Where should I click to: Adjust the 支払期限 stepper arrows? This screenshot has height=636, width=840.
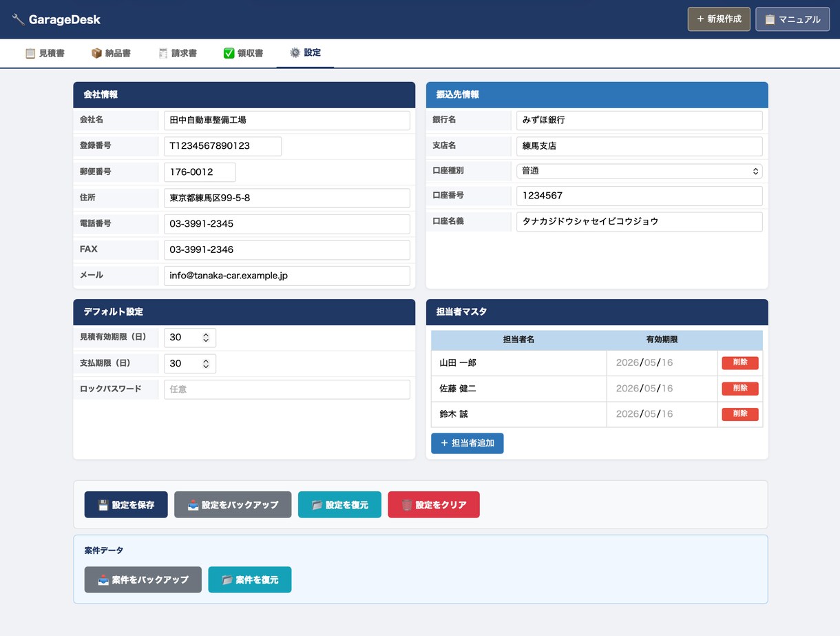point(206,364)
